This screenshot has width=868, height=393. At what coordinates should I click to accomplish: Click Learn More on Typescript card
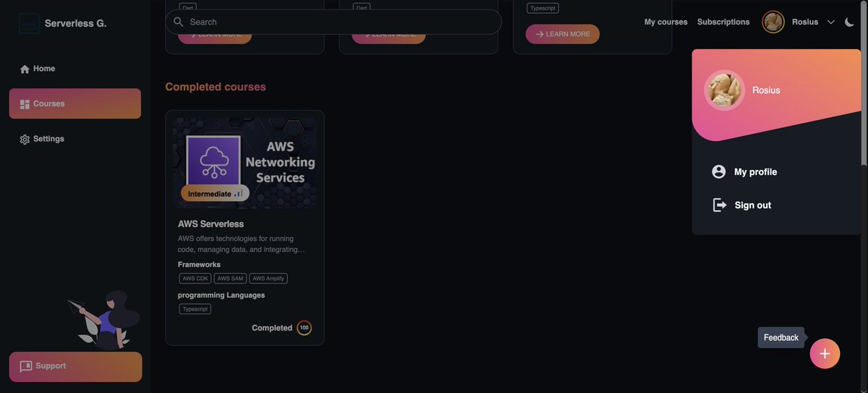[563, 34]
